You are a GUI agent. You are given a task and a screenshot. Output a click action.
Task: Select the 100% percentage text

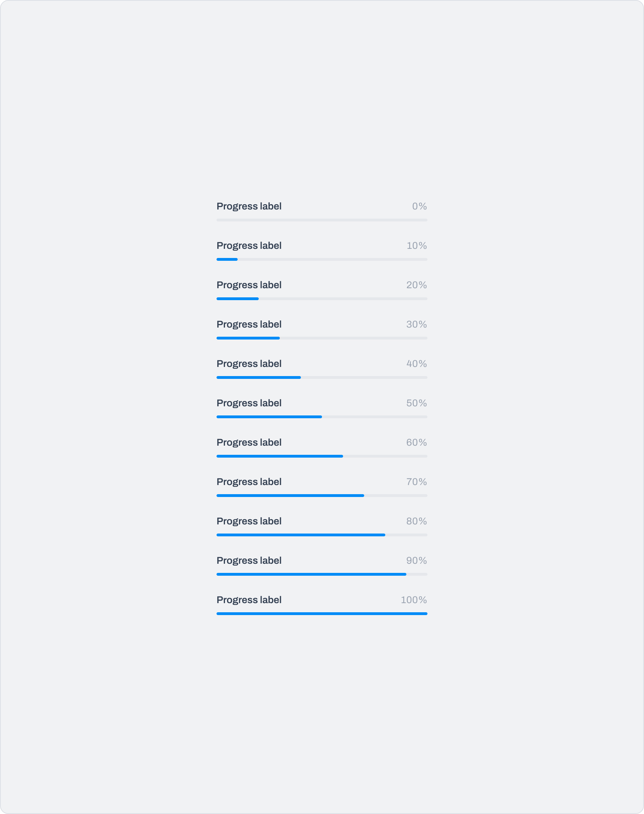pos(414,600)
